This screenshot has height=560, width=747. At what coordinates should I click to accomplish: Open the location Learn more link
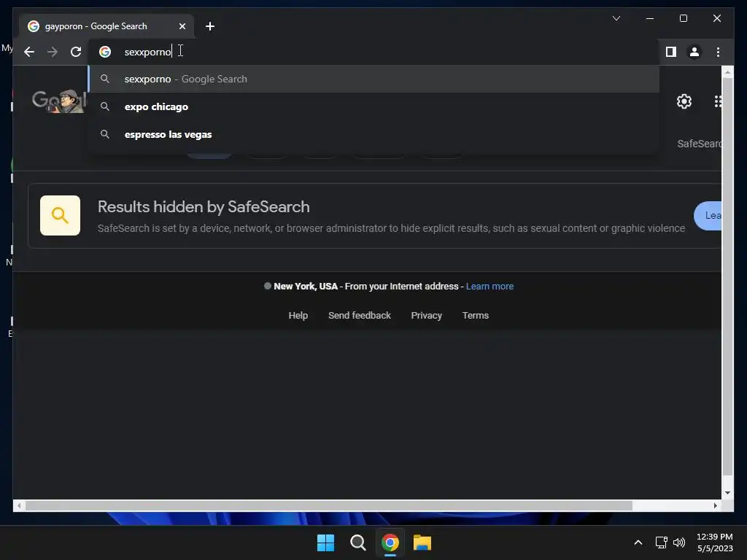pos(489,286)
